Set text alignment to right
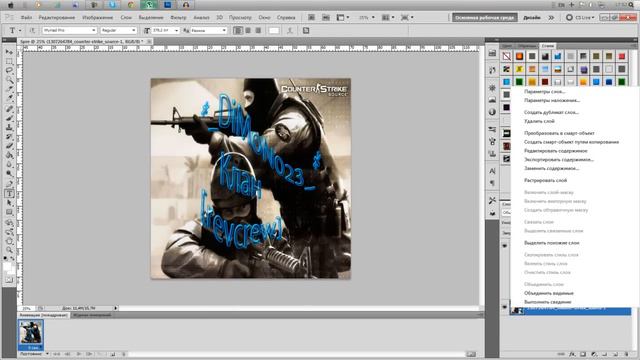Screen dimensions: 640x360 pyautogui.click(x=258, y=31)
